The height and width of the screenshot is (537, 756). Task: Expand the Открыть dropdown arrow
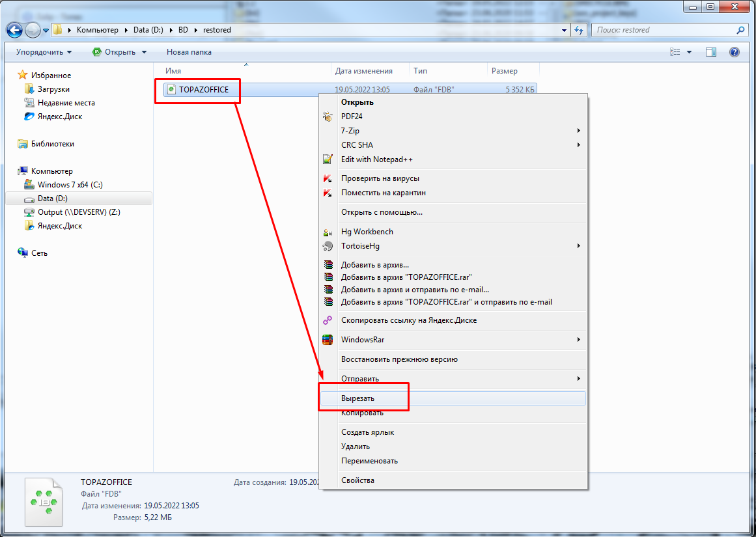point(144,52)
